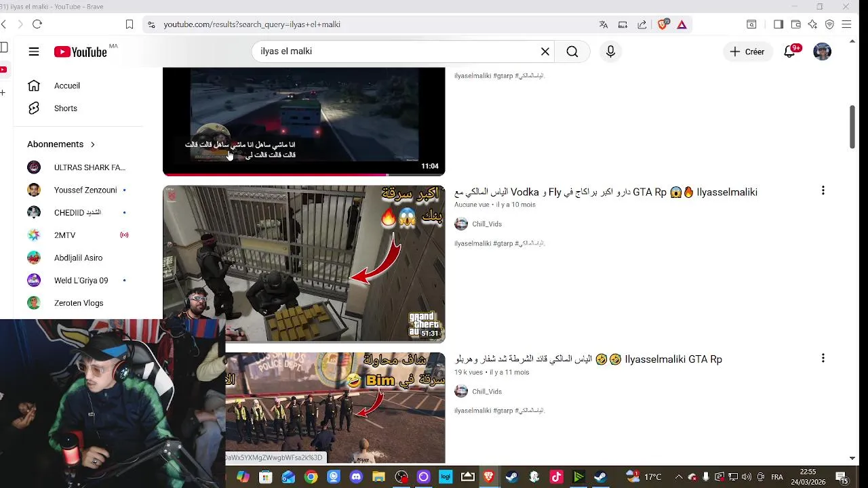
Task: Open Abdljalil Asiro channel subscription
Action: tap(78, 258)
